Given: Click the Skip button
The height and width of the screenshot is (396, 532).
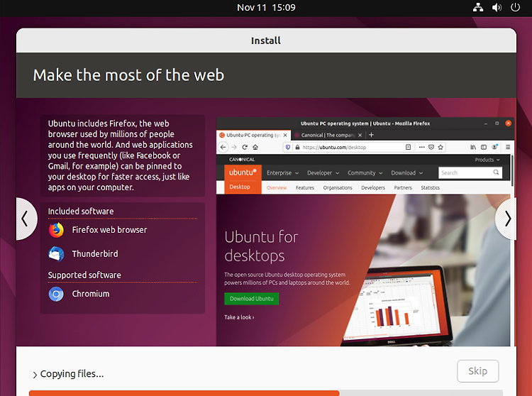Looking at the screenshot, I should click(477, 371).
